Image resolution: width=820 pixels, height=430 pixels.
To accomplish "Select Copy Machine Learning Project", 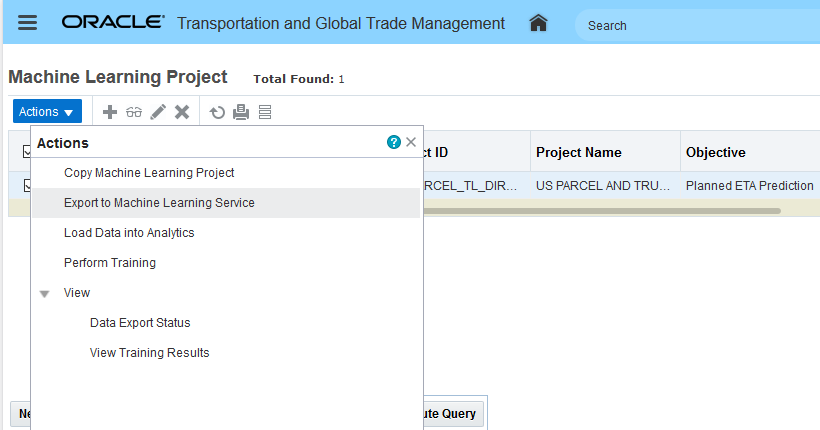I will click(149, 173).
